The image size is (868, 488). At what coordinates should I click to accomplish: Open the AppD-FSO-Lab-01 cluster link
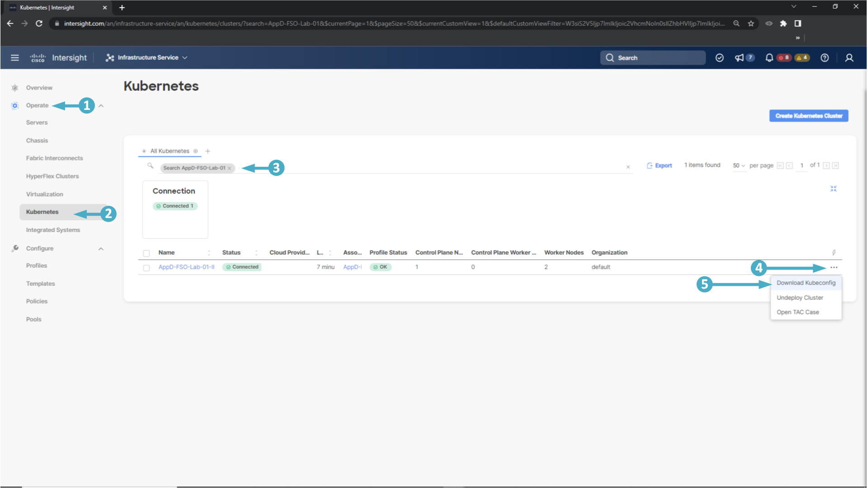click(186, 267)
